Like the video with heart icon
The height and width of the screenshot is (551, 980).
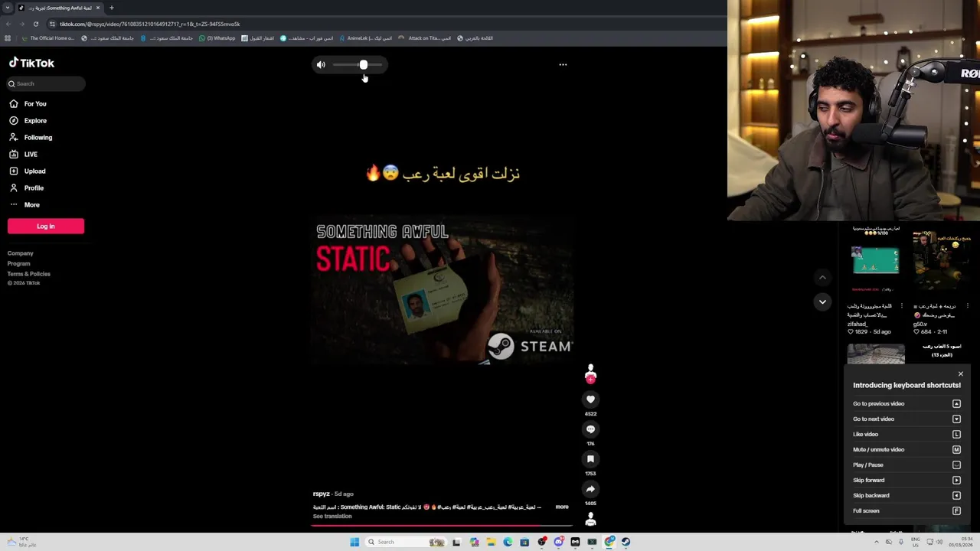tap(590, 399)
